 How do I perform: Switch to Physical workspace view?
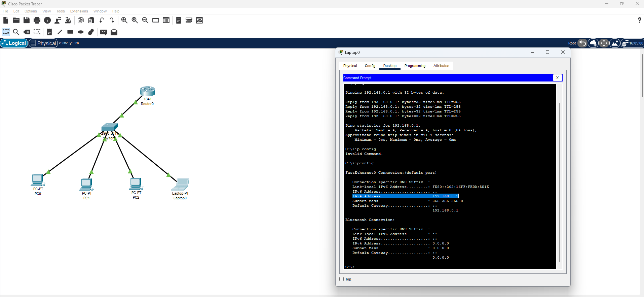[x=43, y=43]
